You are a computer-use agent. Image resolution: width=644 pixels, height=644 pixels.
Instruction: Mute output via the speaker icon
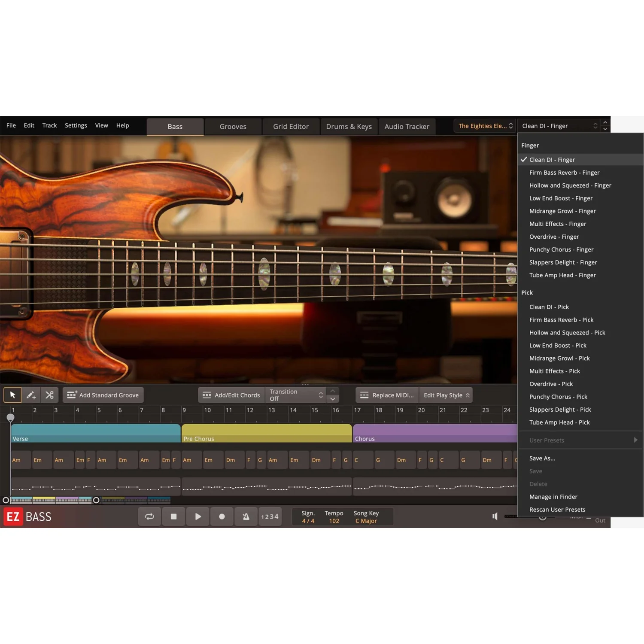point(495,516)
